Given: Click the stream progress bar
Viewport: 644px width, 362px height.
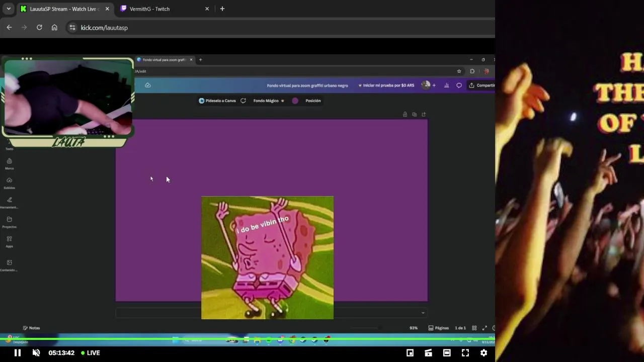Looking at the screenshot, I should click(x=248, y=339).
